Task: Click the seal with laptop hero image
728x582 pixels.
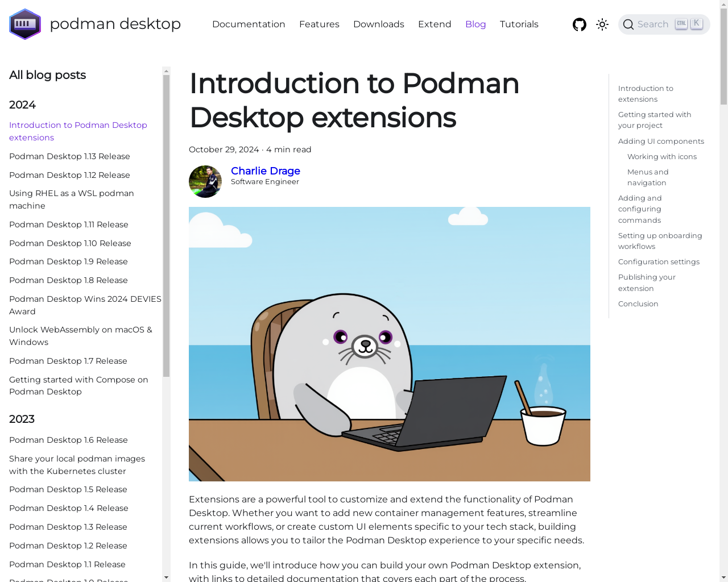Action: tap(390, 344)
